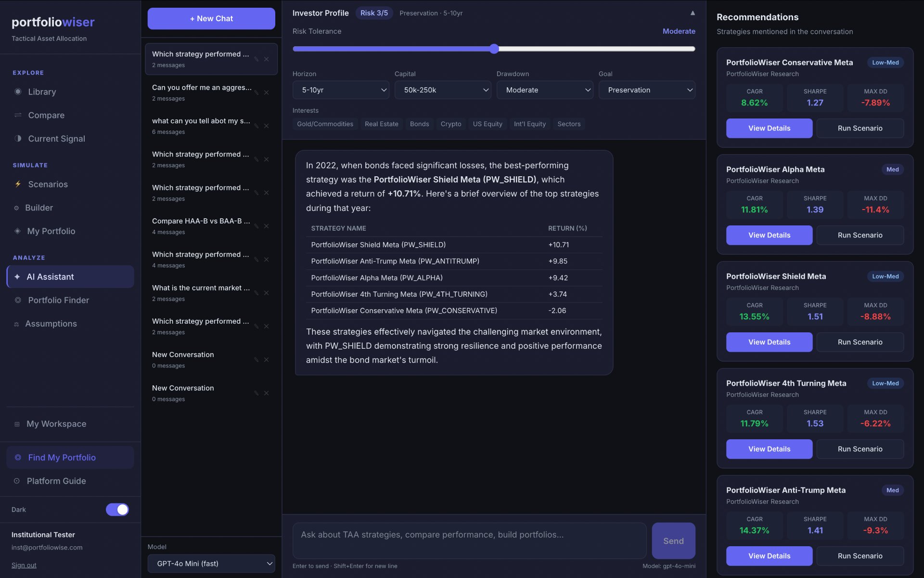The width and height of the screenshot is (924, 578).
Task: Click the My Portfolio diamond icon
Action: 17,231
